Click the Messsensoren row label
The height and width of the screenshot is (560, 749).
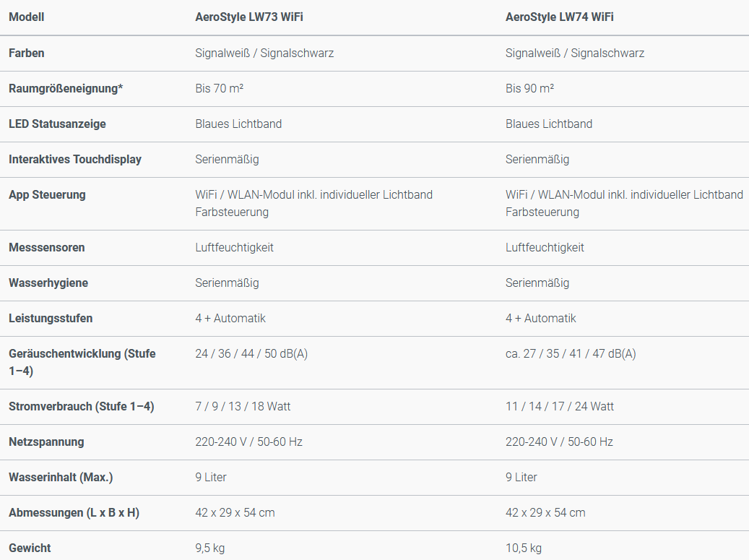(46, 247)
